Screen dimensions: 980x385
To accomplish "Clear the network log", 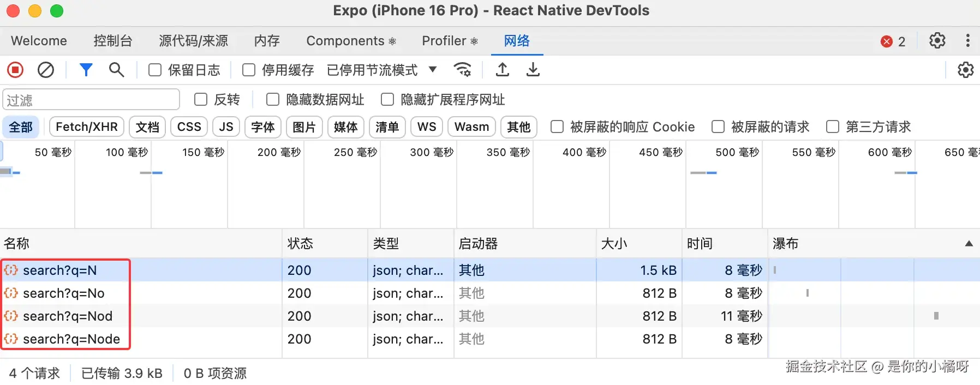I will (x=46, y=70).
